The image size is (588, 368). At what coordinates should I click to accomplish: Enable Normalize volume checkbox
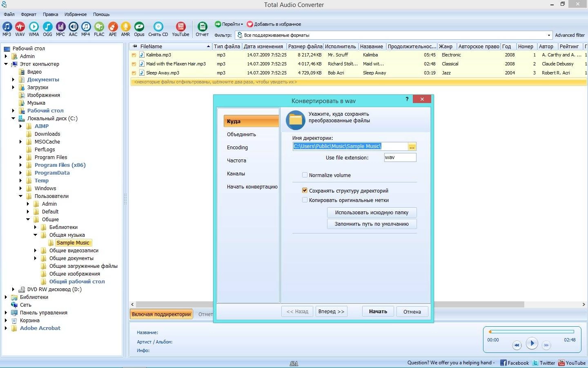(x=305, y=175)
